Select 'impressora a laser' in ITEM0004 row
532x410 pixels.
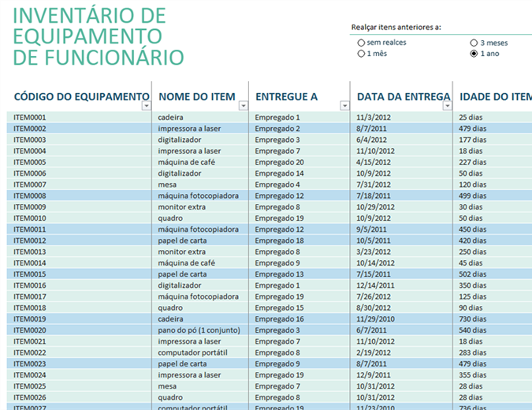pos(189,151)
